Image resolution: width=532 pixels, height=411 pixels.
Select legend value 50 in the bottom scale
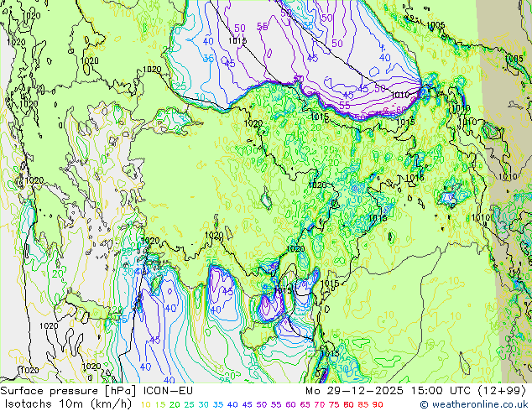point(262,405)
